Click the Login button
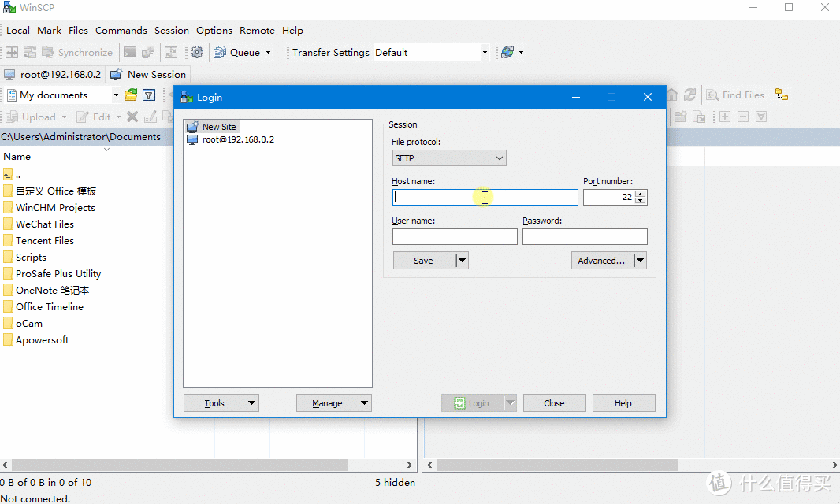This screenshot has height=504, width=840. pos(472,402)
